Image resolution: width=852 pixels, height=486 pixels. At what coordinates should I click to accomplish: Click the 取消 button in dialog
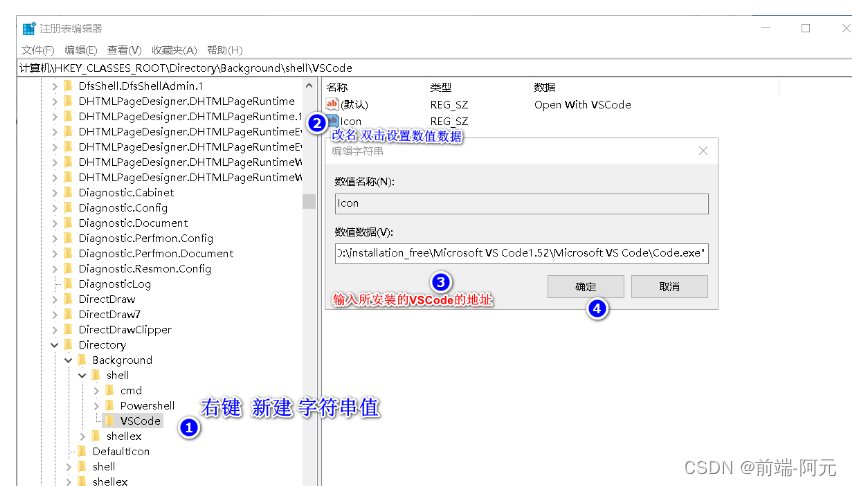click(669, 286)
